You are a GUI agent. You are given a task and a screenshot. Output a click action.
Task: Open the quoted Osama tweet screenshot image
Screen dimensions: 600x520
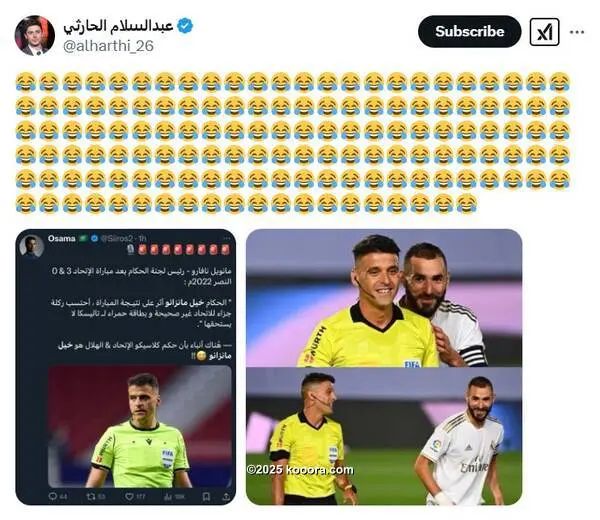pyautogui.click(x=126, y=367)
